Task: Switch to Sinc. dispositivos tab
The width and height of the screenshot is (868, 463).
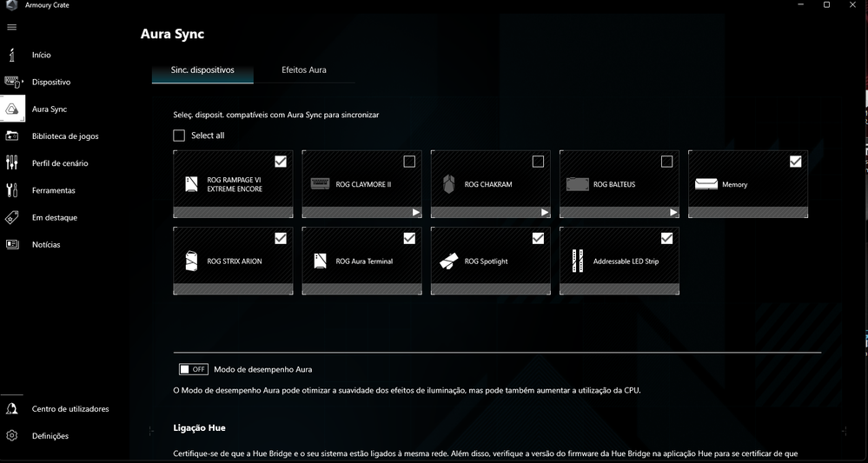Action: point(202,71)
